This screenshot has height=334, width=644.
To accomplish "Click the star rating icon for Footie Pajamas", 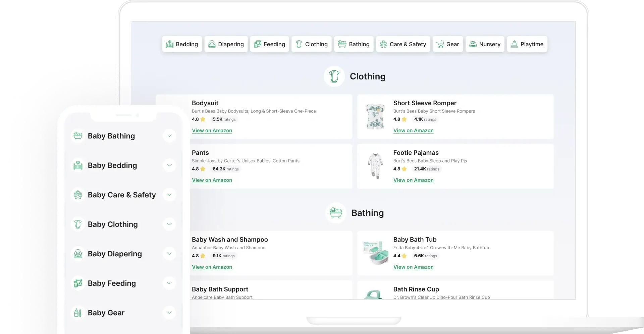I will [x=404, y=169].
